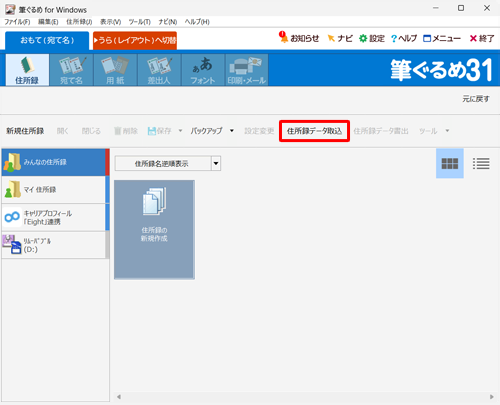Expand the 保存 save dropdown arrow
The height and width of the screenshot is (405, 500).
point(180,131)
